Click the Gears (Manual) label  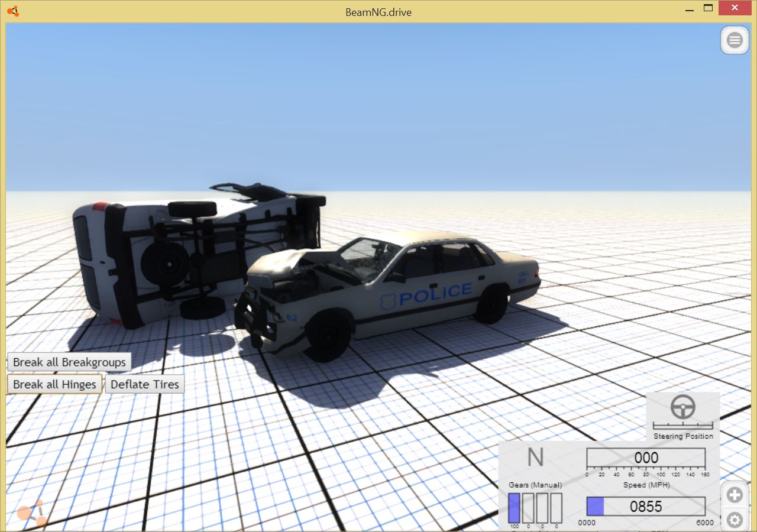point(535,485)
